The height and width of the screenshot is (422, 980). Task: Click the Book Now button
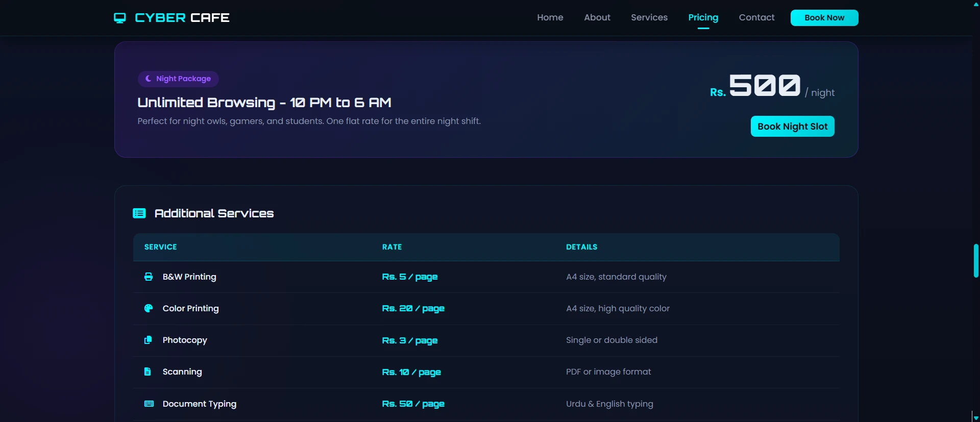(824, 18)
